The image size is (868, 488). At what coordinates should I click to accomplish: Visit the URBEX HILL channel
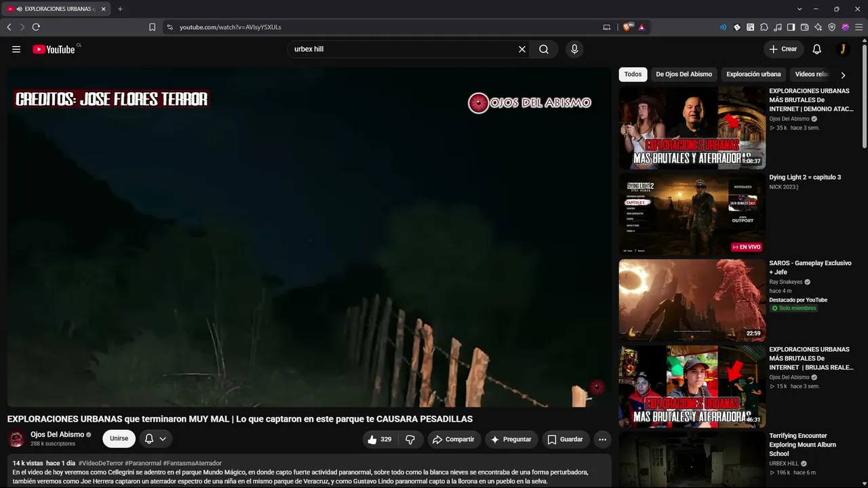(784, 464)
